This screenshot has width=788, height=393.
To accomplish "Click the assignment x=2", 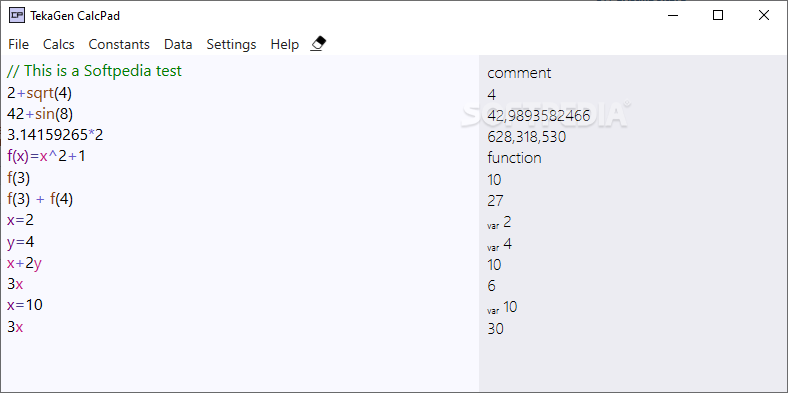I will point(21,220).
